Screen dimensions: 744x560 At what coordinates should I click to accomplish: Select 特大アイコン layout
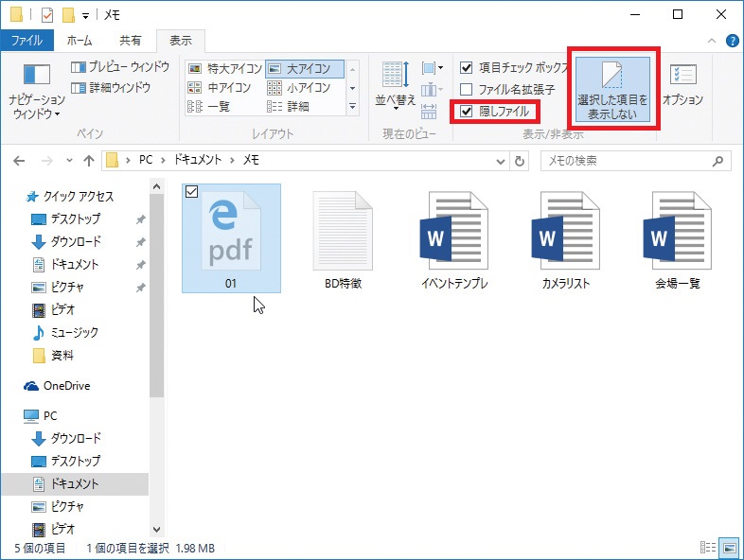pyautogui.click(x=225, y=69)
